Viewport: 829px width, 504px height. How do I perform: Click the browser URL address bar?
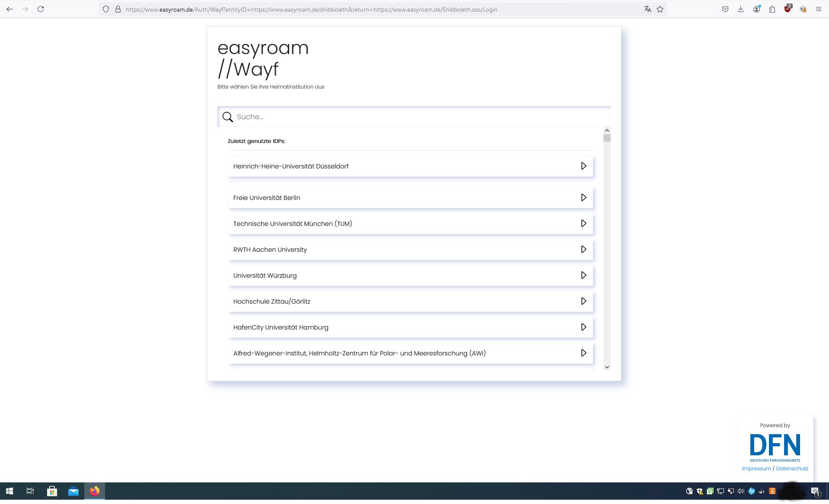pyautogui.click(x=383, y=10)
